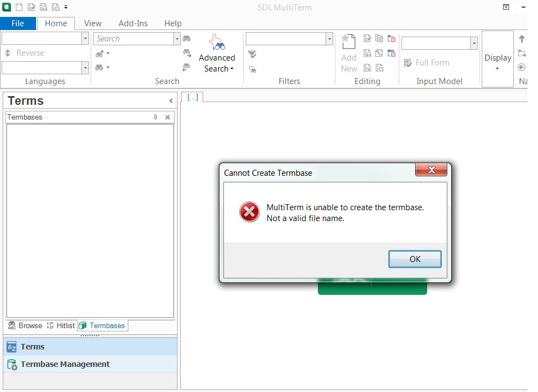538x392 pixels.
Task: Click the edit pencil icon in Editing group
Action: click(x=367, y=38)
